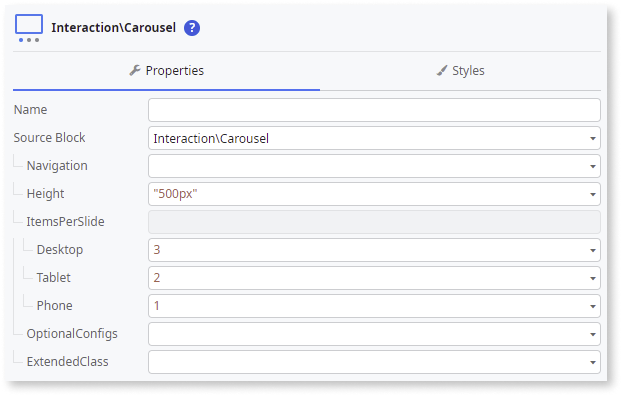Select the Properties tab
622x396 pixels.
point(167,71)
